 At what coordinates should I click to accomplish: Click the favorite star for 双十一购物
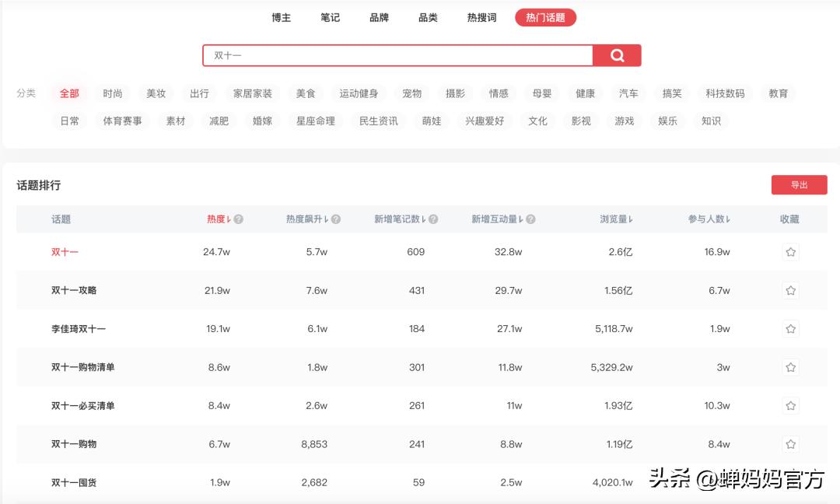(790, 443)
